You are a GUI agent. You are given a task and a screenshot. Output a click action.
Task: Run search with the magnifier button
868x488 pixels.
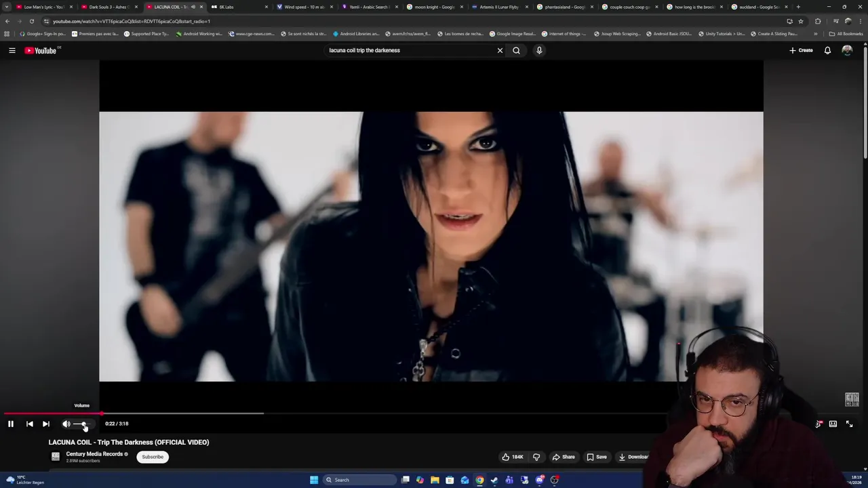tap(516, 50)
